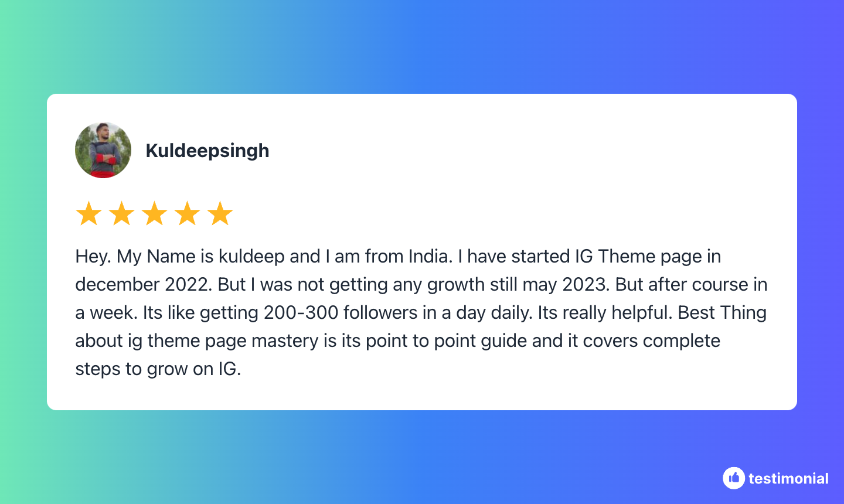Click the testimonial thumbs-up logo icon
Screen dimensions: 844x504
point(733,478)
